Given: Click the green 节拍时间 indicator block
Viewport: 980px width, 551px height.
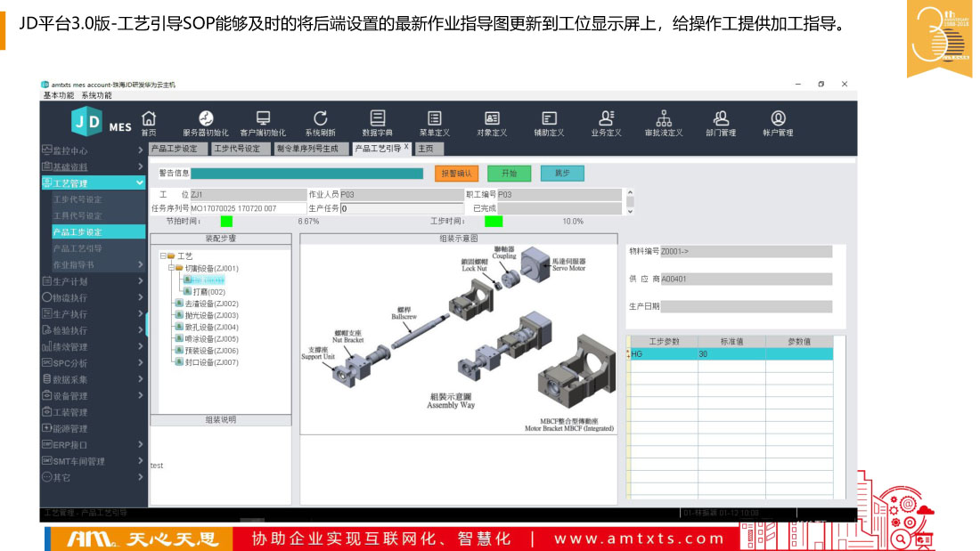Looking at the screenshot, I should 226,221.
